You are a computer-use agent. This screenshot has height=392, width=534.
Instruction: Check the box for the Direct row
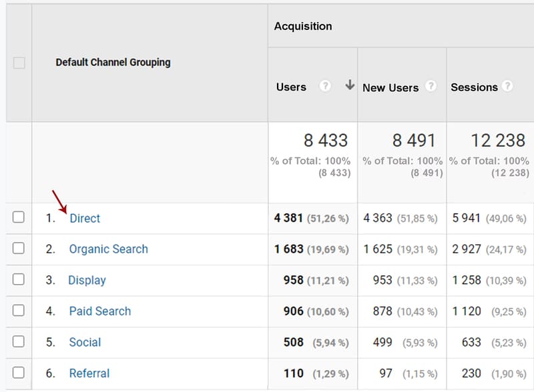[x=19, y=217]
